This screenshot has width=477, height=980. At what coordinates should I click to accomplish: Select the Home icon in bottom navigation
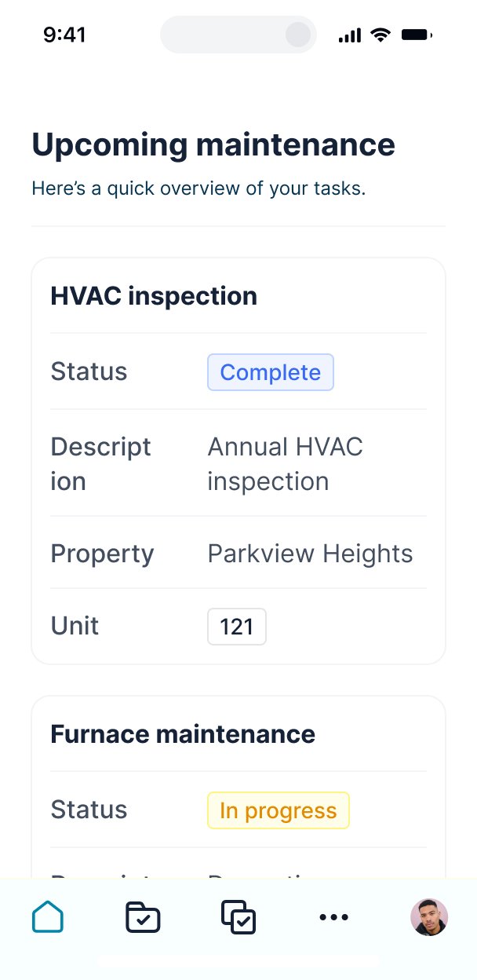click(48, 916)
